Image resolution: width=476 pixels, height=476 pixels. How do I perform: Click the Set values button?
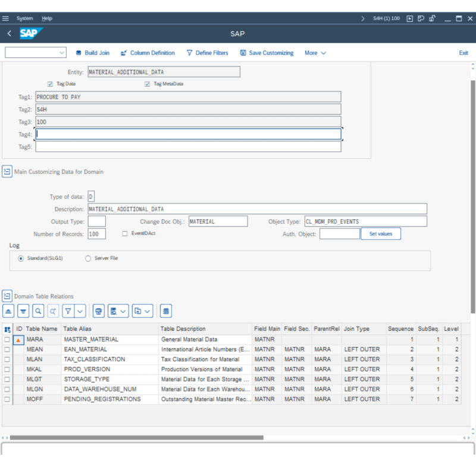pyautogui.click(x=381, y=233)
